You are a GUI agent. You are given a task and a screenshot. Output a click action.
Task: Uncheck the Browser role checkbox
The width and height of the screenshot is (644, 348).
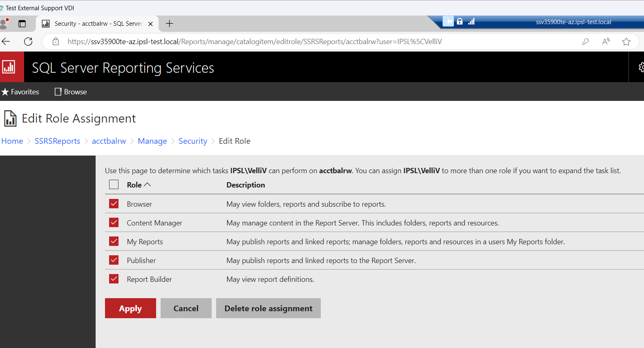click(x=114, y=203)
